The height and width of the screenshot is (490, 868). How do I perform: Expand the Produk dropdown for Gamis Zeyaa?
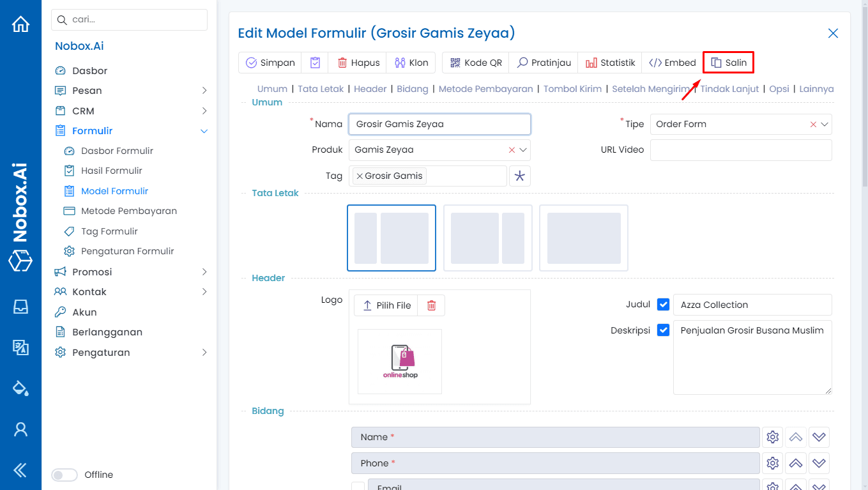click(524, 149)
